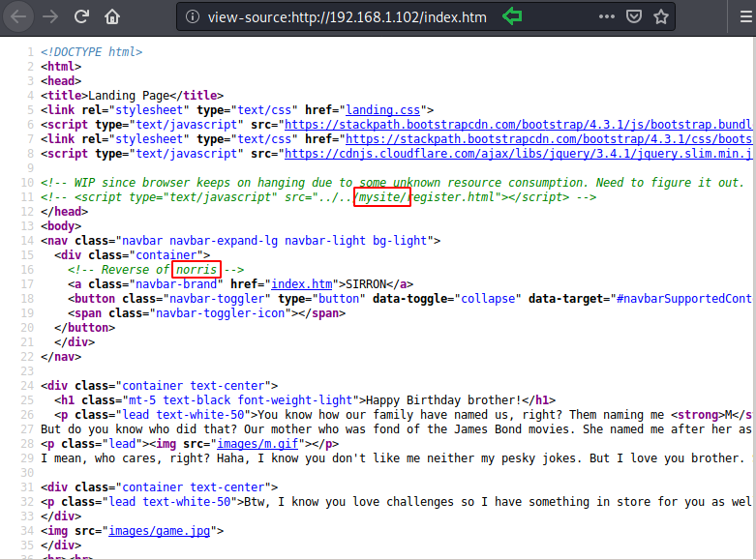This screenshot has width=756, height=560.
Task: Follow the index.htm navbar-brand link
Action: (302, 283)
